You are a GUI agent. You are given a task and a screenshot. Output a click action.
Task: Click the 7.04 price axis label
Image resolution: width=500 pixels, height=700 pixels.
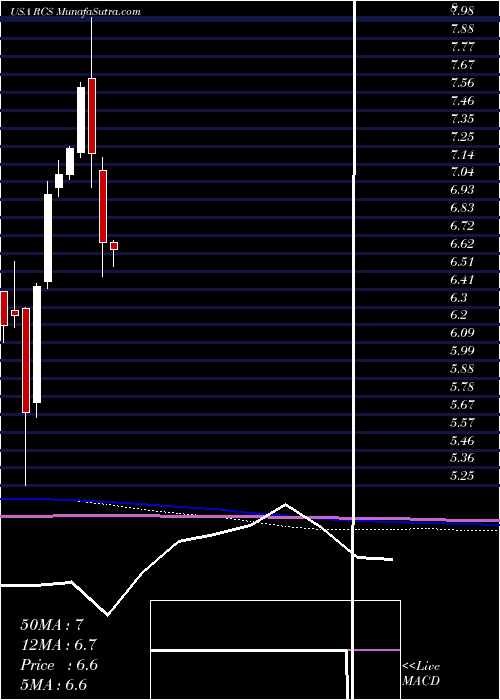(x=462, y=172)
